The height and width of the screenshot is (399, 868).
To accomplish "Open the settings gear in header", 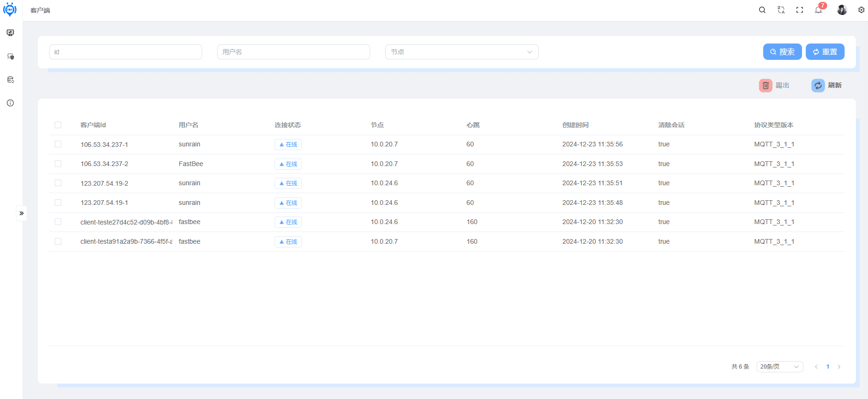I will (x=861, y=10).
